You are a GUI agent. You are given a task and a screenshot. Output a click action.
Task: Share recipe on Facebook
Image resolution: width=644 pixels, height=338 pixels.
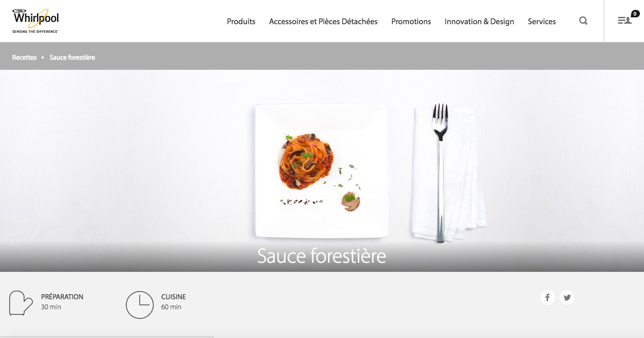pos(548,297)
